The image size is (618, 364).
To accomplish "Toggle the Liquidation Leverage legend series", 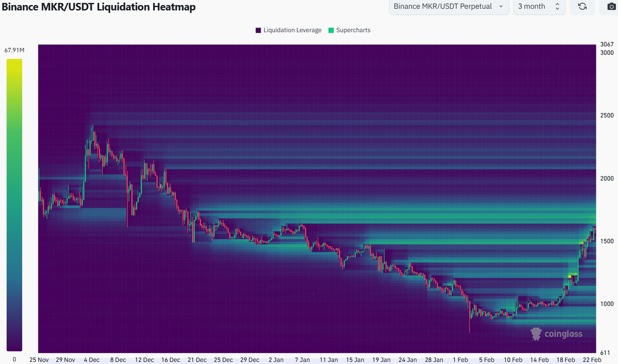I will [288, 30].
